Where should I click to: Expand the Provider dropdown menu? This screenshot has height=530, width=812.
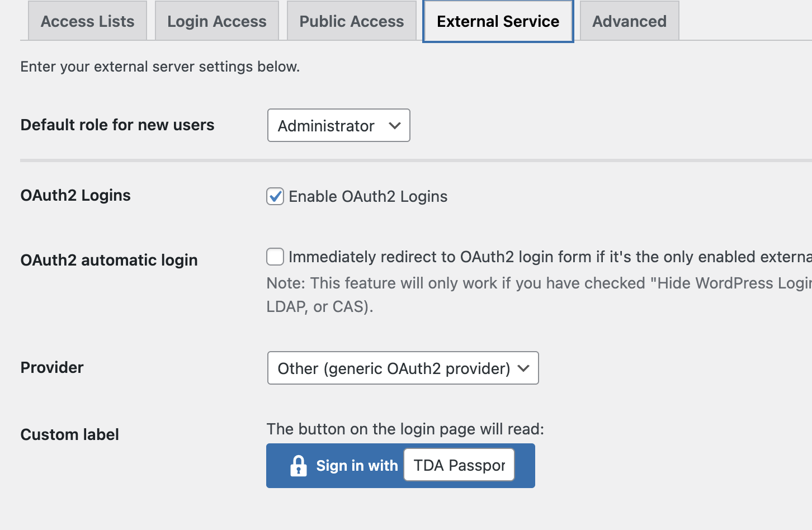point(403,368)
